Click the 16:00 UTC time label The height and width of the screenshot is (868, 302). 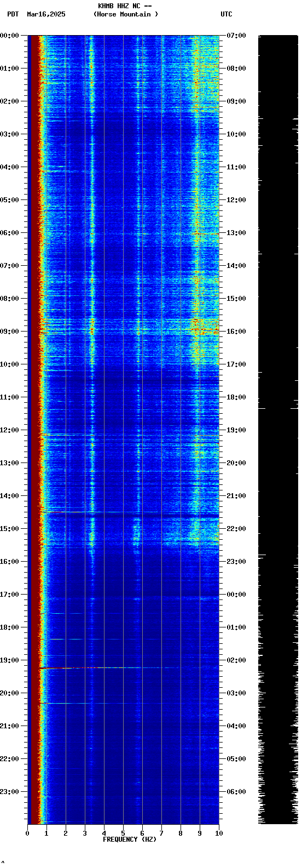point(236,332)
